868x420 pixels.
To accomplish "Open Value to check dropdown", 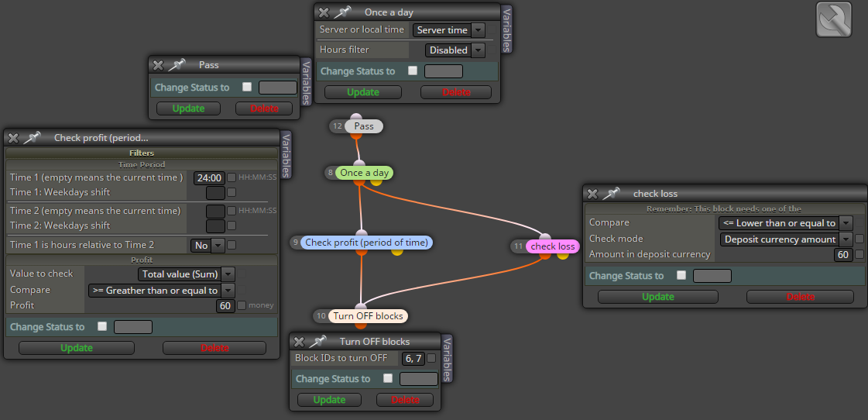I will 186,274.
